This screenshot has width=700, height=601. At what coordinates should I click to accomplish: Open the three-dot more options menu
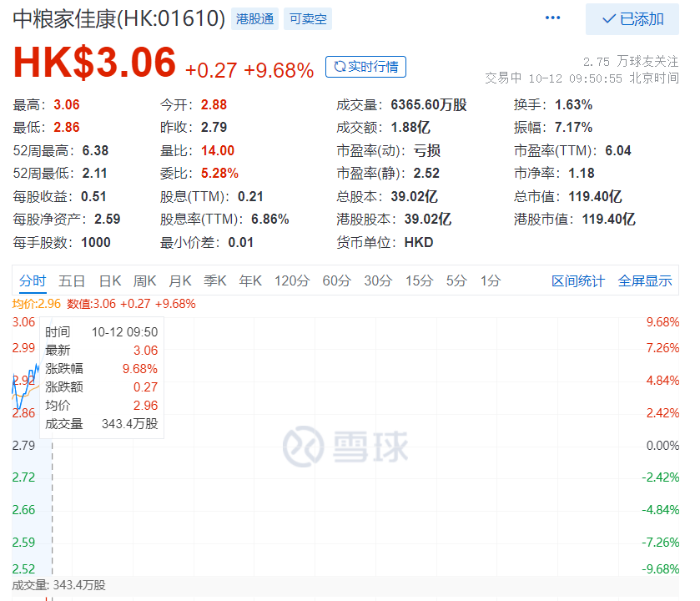tap(552, 18)
